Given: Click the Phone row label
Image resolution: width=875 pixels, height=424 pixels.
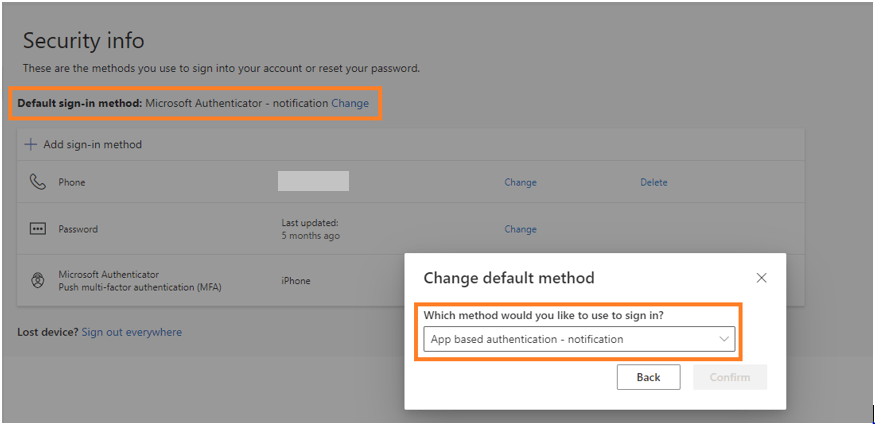Looking at the screenshot, I should pyautogui.click(x=72, y=182).
